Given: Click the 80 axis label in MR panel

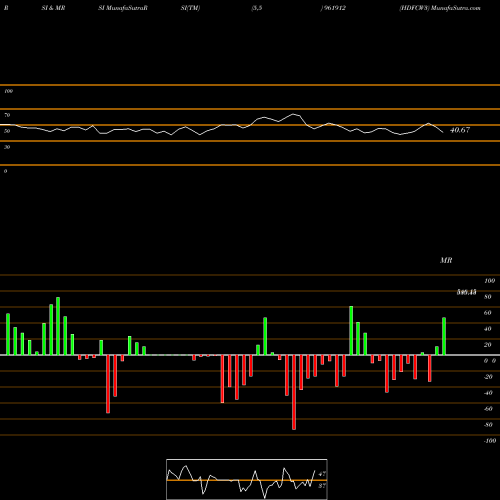Looking at the screenshot, I should (488, 297).
